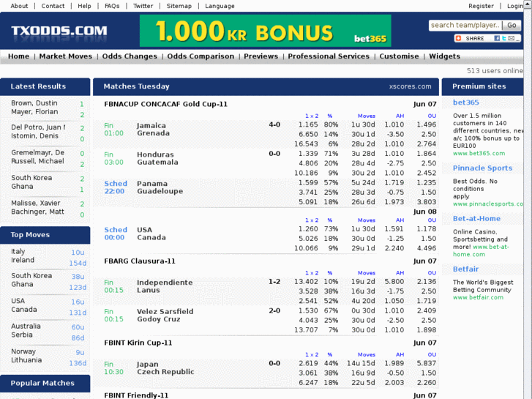Open the Jamaica vs Grenada match

pos(154,130)
